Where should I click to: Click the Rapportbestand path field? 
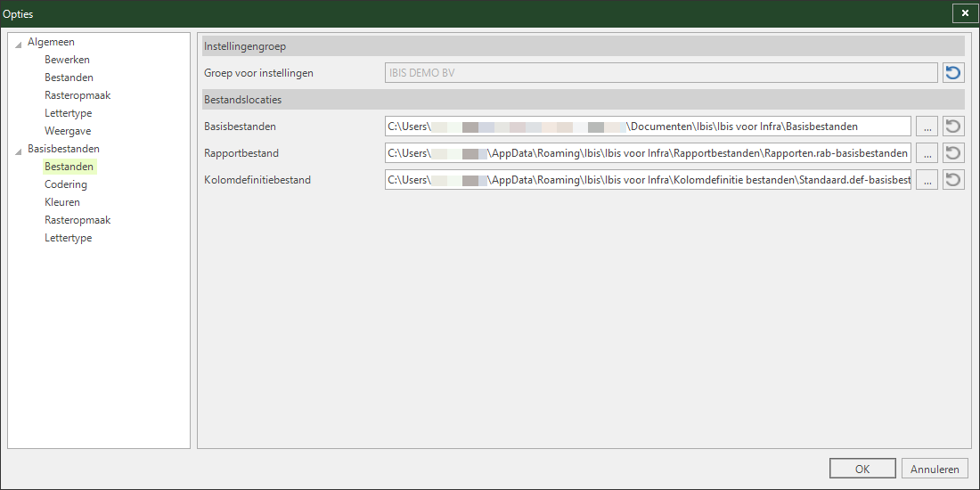pos(648,153)
